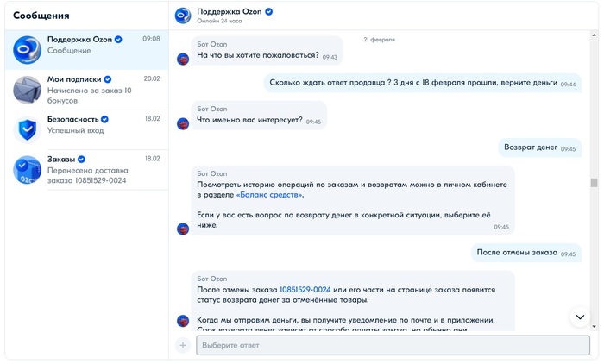Click bot avatar beside 'На что вы хотите пожаловаться?'
604x364 pixels.
click(183, 60)
